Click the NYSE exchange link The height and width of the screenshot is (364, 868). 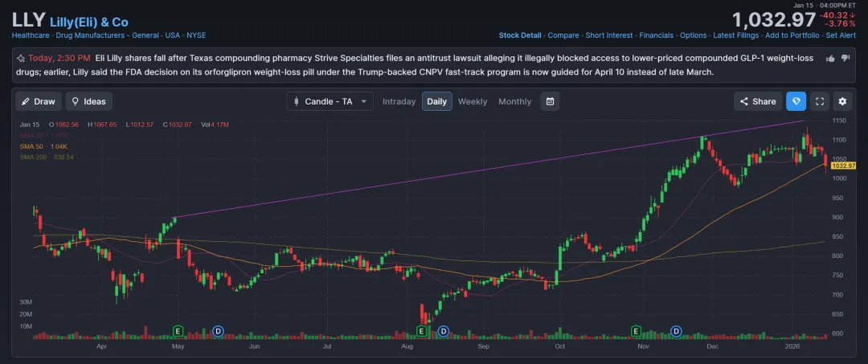tap(196, 35)
